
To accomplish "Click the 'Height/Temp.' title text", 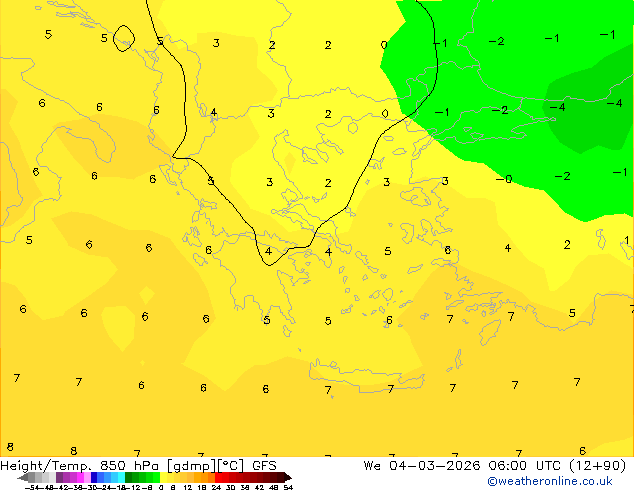I will pos(46,466).
